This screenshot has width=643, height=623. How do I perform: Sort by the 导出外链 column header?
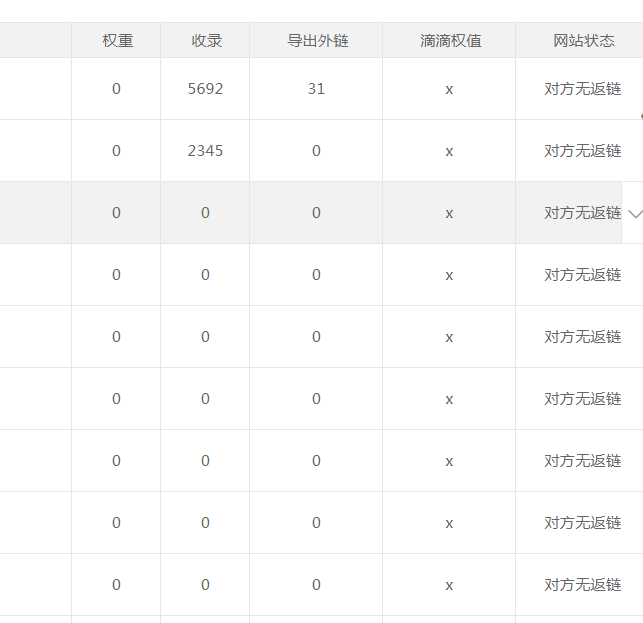click(318, 41)
